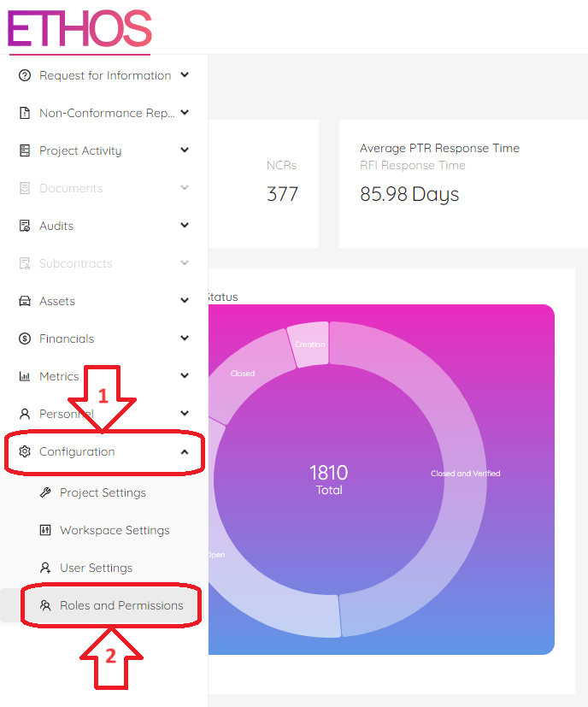Expand the Non-Conformance Reports chevron
The image size is (588, 707).
pos(185,113)
